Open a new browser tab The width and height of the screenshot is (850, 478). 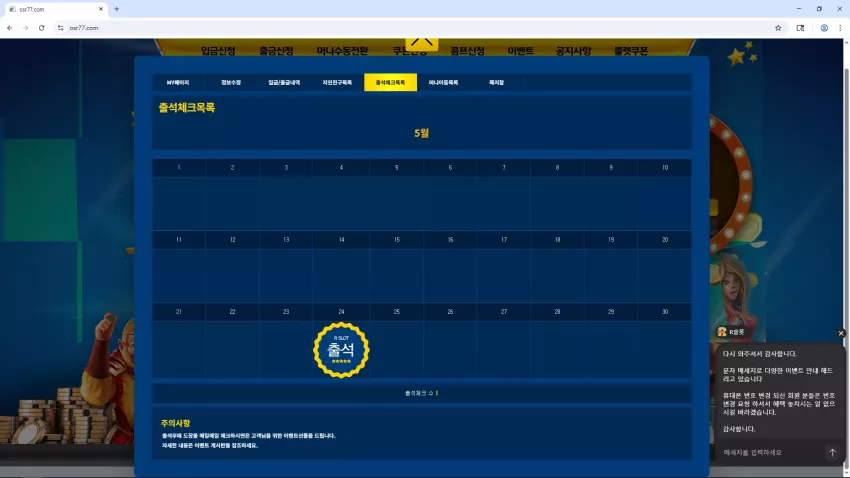click(x=117, y=9)
